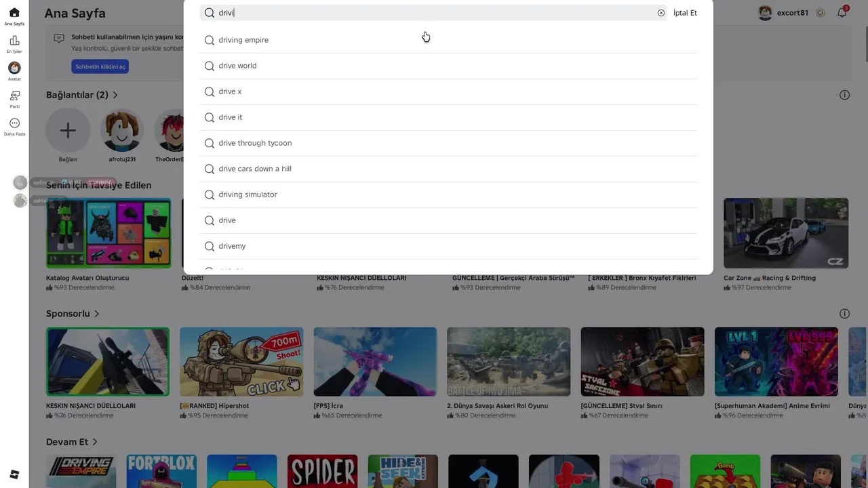Open the excort81 profile avatar

click(x=765, y=13)
